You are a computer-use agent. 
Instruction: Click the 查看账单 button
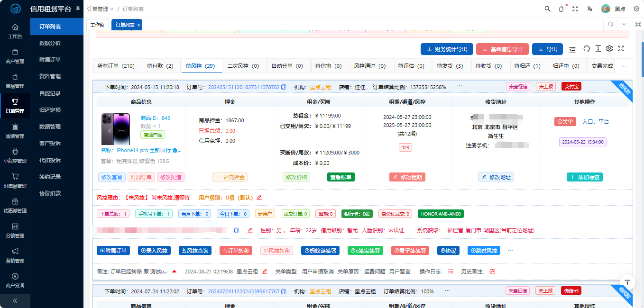coord(341,177)
